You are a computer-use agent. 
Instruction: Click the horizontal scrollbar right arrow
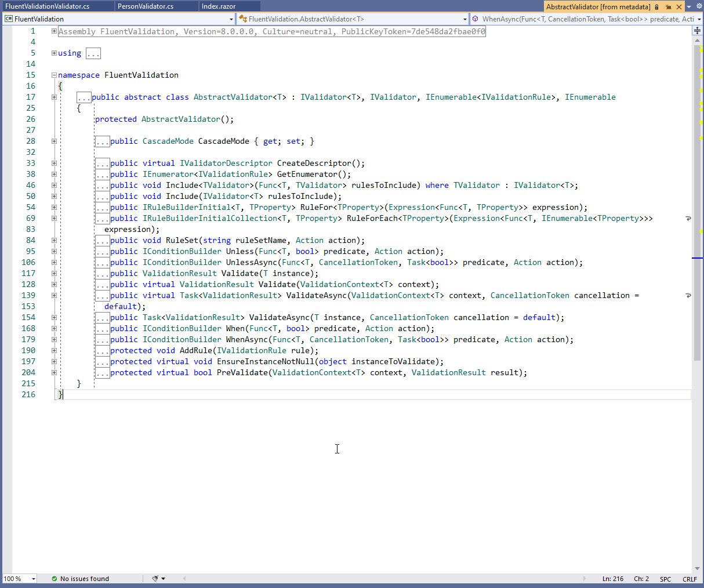click(585, 579)
